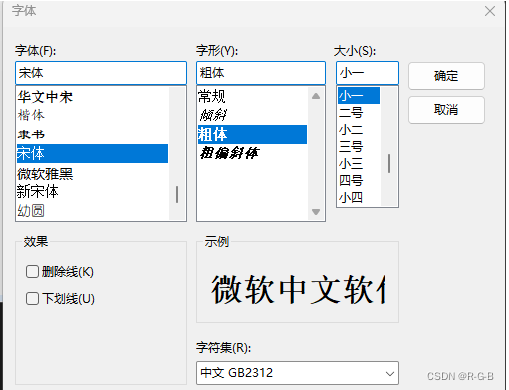Open the 字符集 dropdown showing 中文 GB2312

[x=297, y=373]
